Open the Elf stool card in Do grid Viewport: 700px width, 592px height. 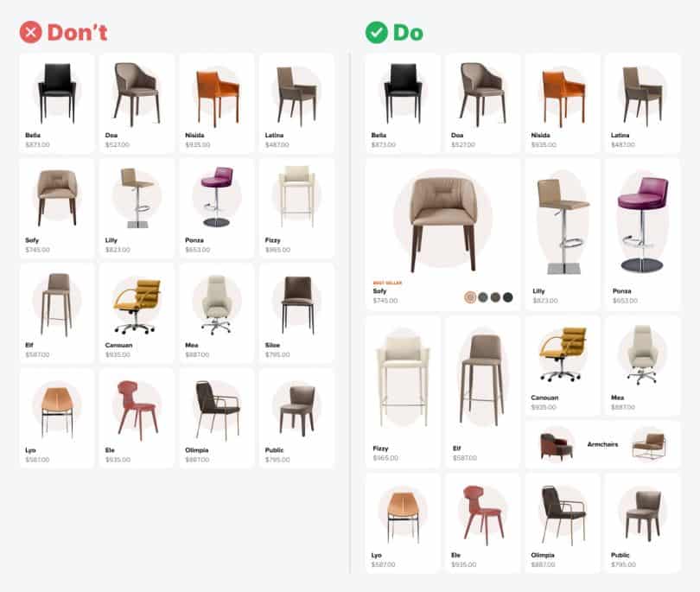[482, 392]
